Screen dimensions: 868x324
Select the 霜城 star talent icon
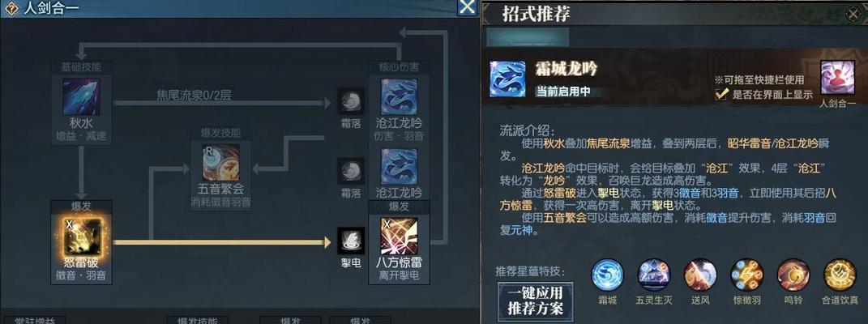607,275
